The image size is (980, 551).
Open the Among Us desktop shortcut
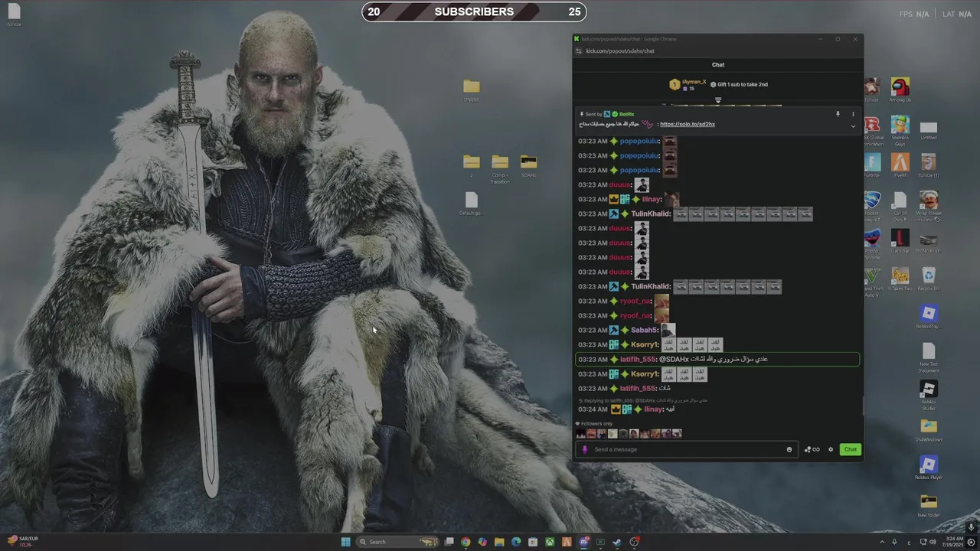tap(900, 89)
